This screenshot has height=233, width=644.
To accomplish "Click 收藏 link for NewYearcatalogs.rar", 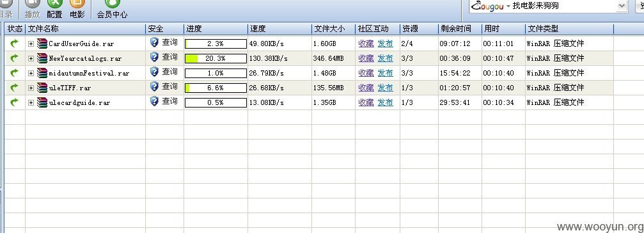I will (x=366, y=58).
